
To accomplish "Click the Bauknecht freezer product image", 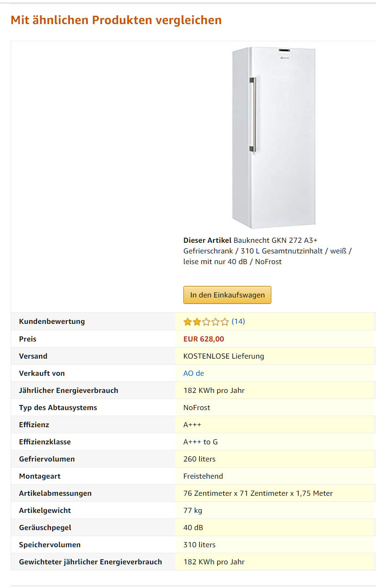I will point(274,138).
